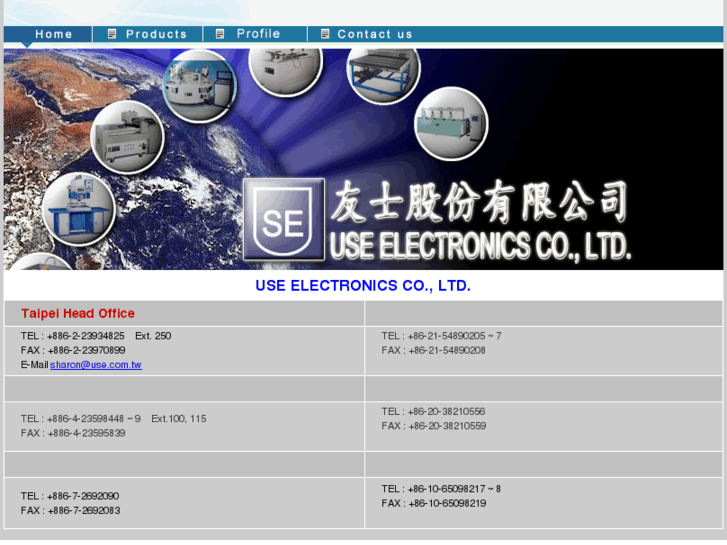727x545 pixels.
Task: Select FAX +886-4-23595839
Action: [x=73, y=433]
